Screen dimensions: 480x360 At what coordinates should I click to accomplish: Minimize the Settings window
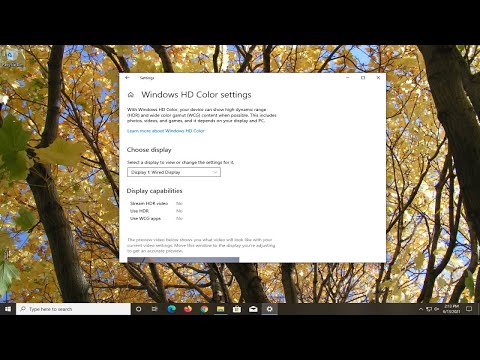(x=348, y=78)
